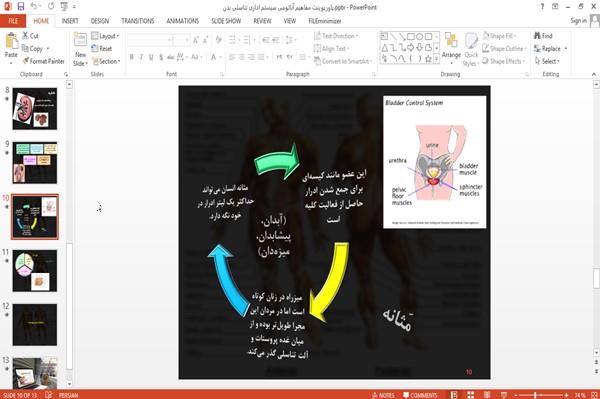Toggle Comments pane in status bar
This screenshot has height=399, width=600.
[421, 395]
